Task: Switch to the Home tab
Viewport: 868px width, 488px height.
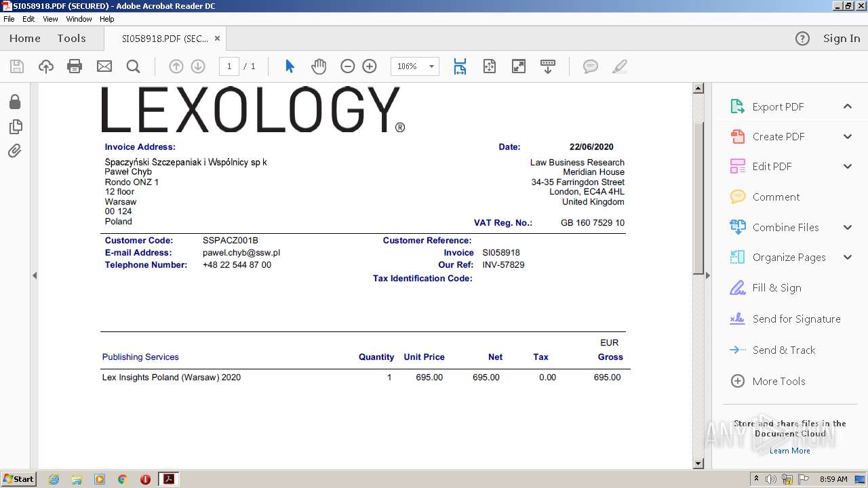Action: (x=25, y=39)
